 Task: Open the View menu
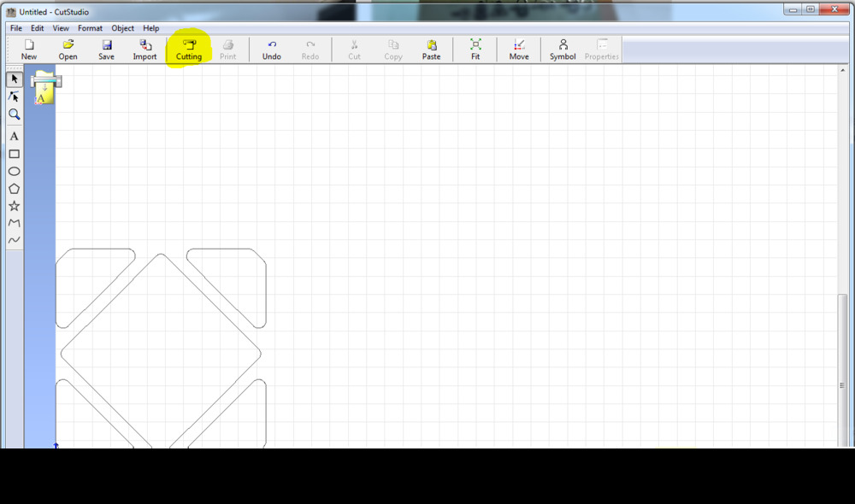(61, 28)
